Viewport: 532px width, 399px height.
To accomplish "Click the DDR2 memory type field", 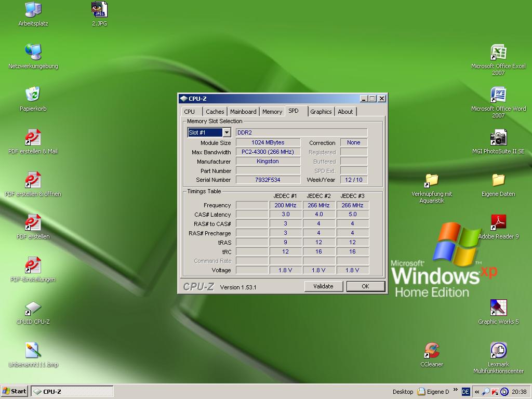I will [x=302, y=132].
